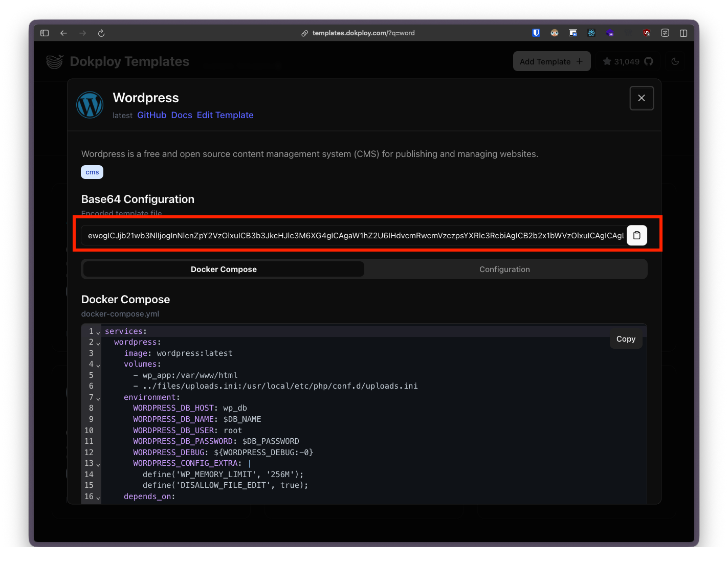The image size is (728, 585).
Task: Click the WORDPRESS_DB_NAME line
Action: tap(197, 419)
